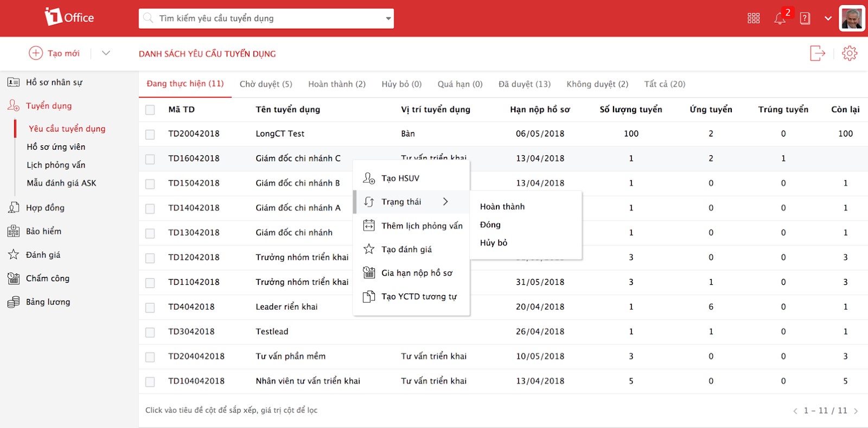The width and height of the screenshot is (868, 428).
Task: Click the Thêm lịch phỏng vấn calendar icon
Action: [x=369, y=225]
